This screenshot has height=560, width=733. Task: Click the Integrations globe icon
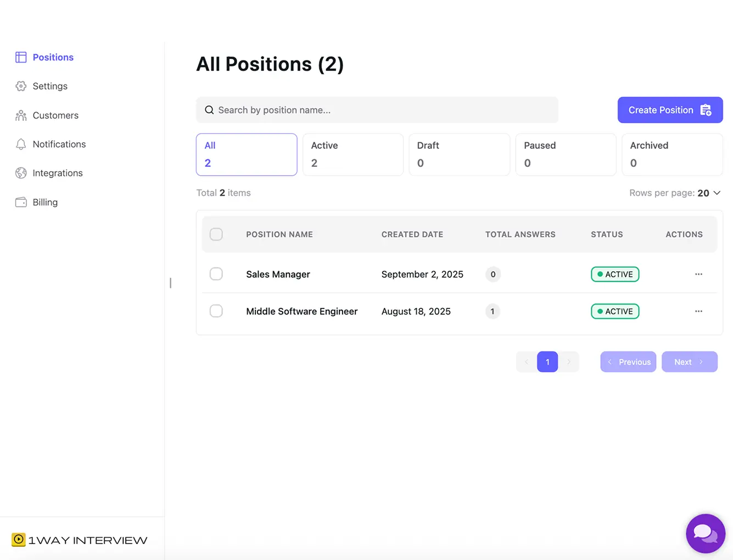21,173
